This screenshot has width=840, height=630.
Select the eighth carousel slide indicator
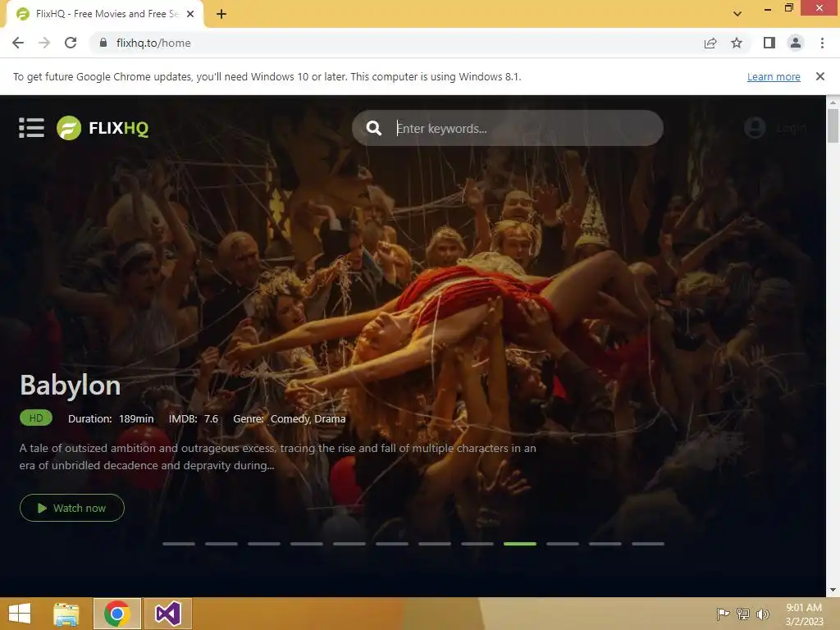(x=477, y=544)
